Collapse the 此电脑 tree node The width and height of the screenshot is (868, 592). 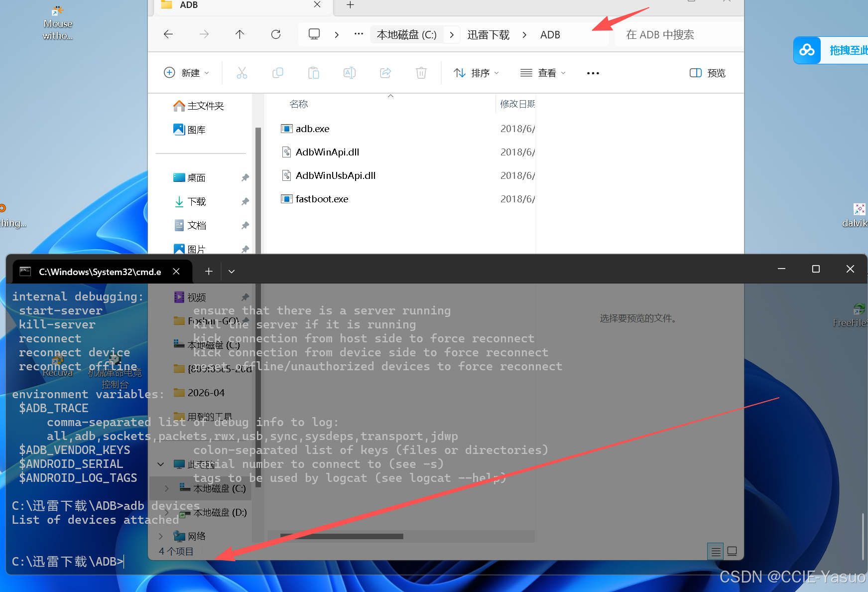(x=161, y=464)
